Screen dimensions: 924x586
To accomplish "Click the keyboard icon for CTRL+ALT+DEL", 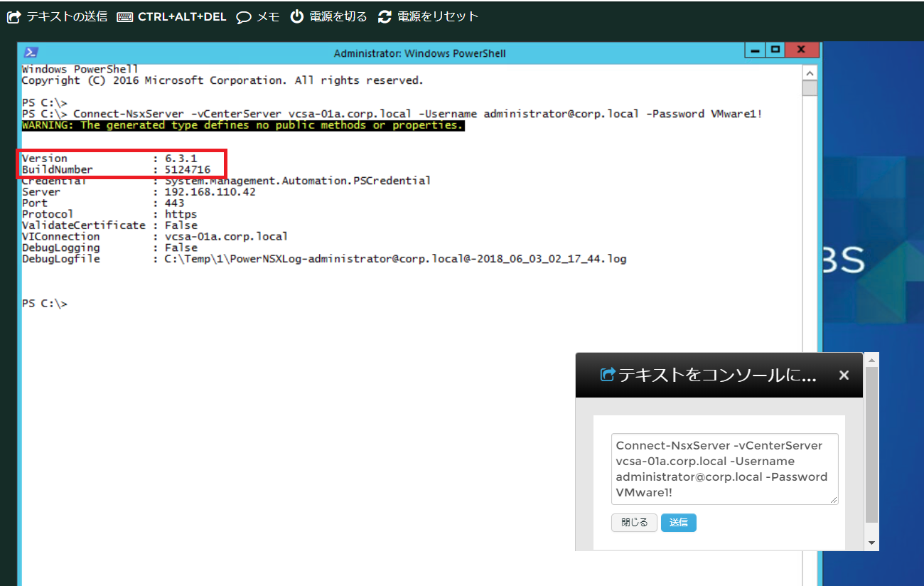I will coord(125,17).
